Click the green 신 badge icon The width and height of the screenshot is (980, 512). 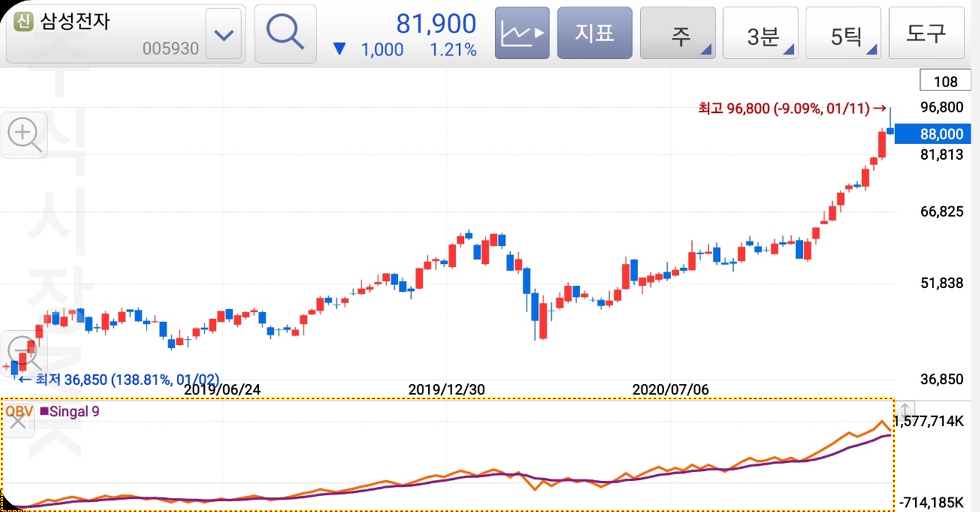click(x=24, y=21)
